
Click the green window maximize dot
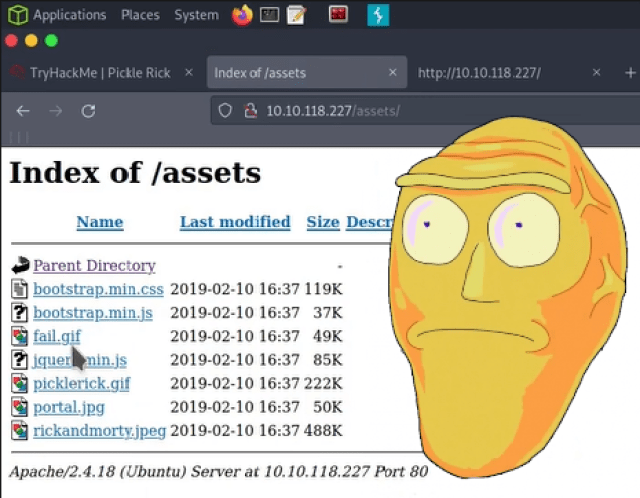(51, 41)
